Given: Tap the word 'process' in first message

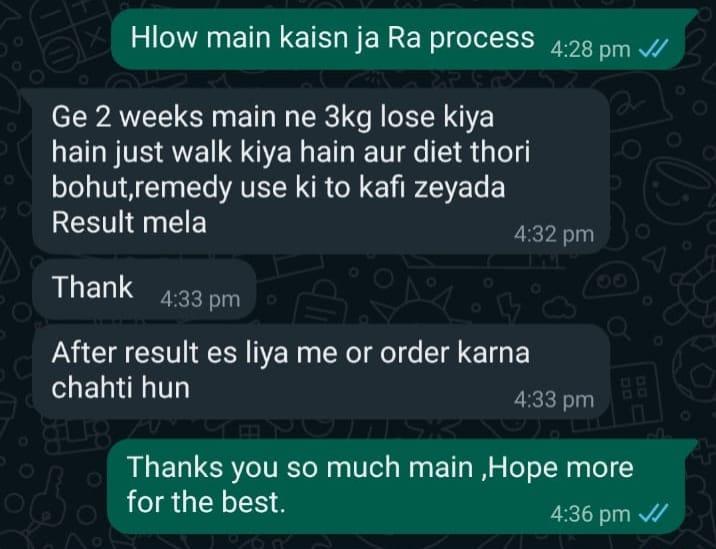Looking at the screenshot, I should [x=482, y=38].
